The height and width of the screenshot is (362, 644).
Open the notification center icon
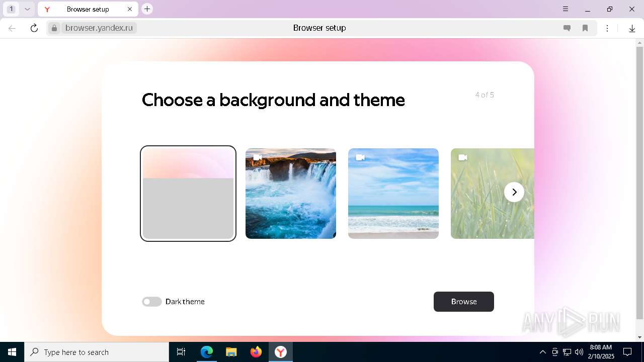coord(627,352)
